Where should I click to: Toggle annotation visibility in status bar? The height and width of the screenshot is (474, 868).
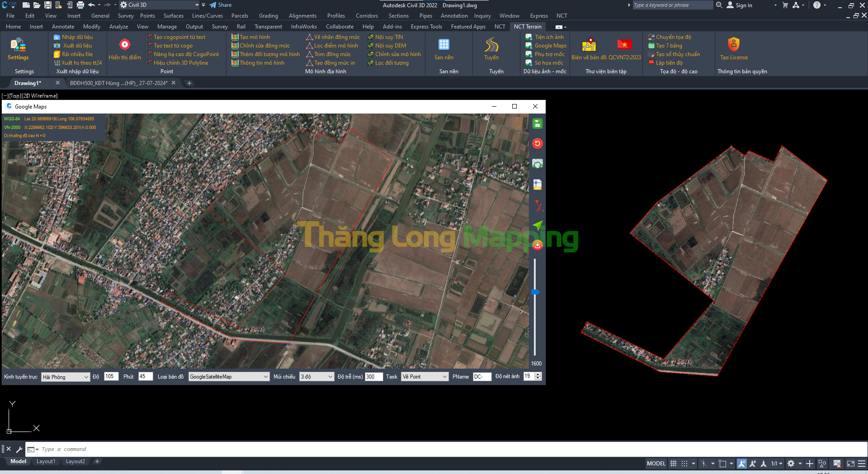point(742,464)
